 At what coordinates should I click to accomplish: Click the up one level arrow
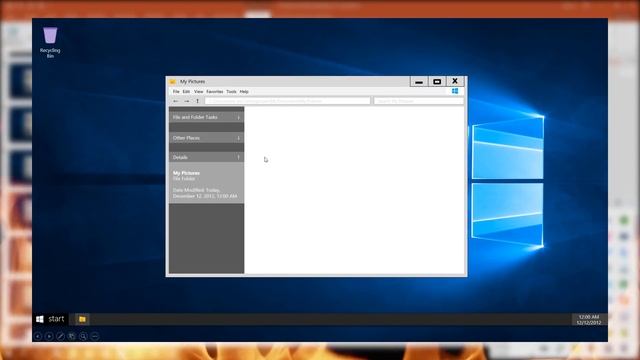198,101
